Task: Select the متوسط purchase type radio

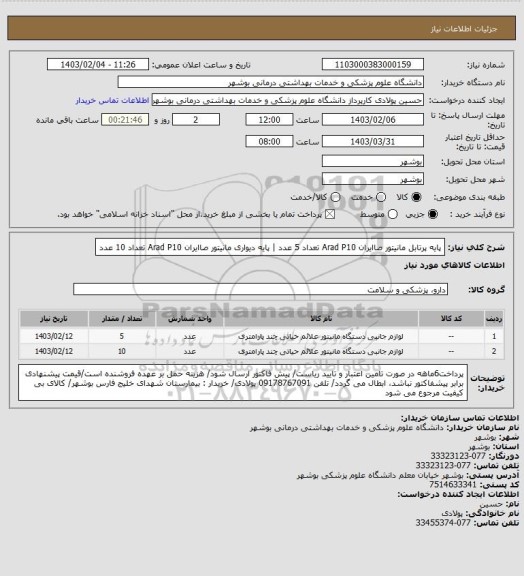Action: pyautogui.click(x=393, y=214)
